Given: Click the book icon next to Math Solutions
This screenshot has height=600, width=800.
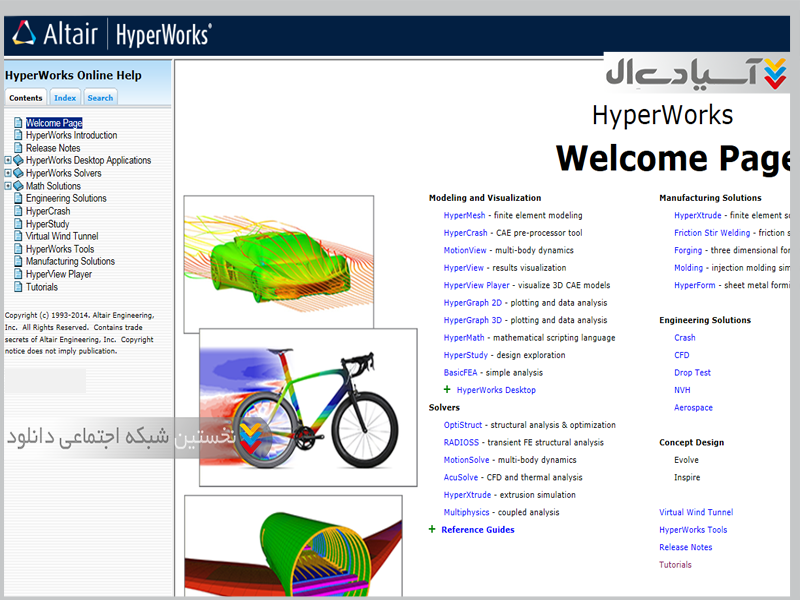Looking at the screenshot, I should [x=18, y=186].
